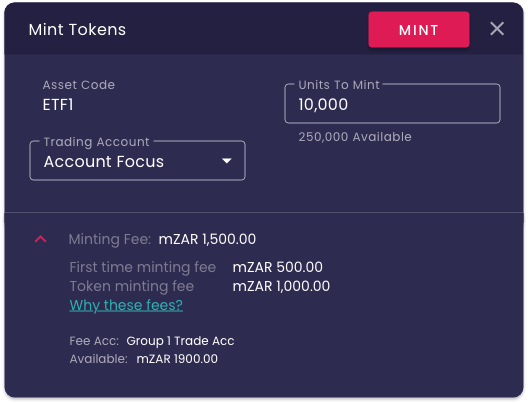Close the Mint Tokens dialog
This screenshot has height=404, width=528.
coord(497,29)
